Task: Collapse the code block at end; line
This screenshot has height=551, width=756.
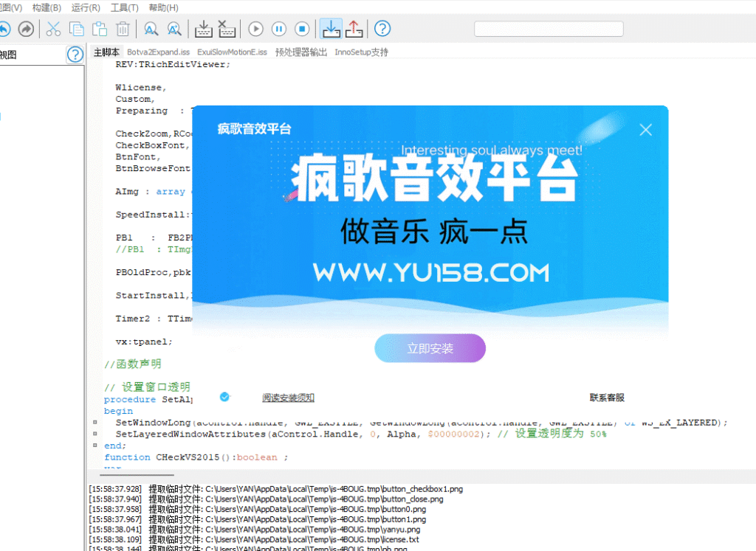Action: click(95, 446)
